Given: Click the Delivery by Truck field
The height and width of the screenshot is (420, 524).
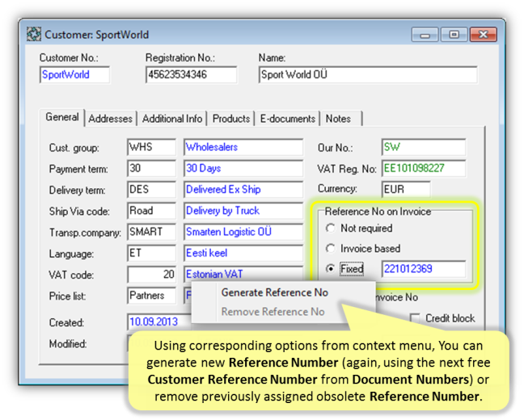Looking at the screenshot, I should pyautogui.click(x=243, y=211).
